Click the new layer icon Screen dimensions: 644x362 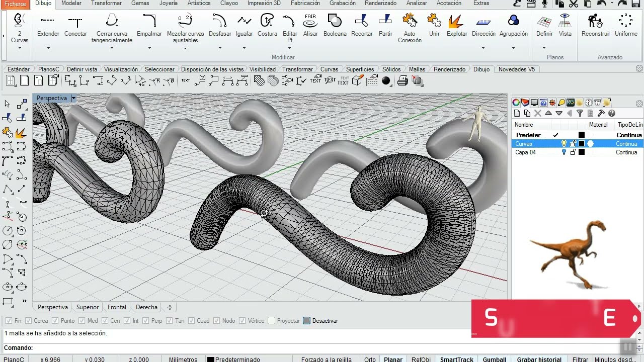pyautogui.click(x=517, y=114)
